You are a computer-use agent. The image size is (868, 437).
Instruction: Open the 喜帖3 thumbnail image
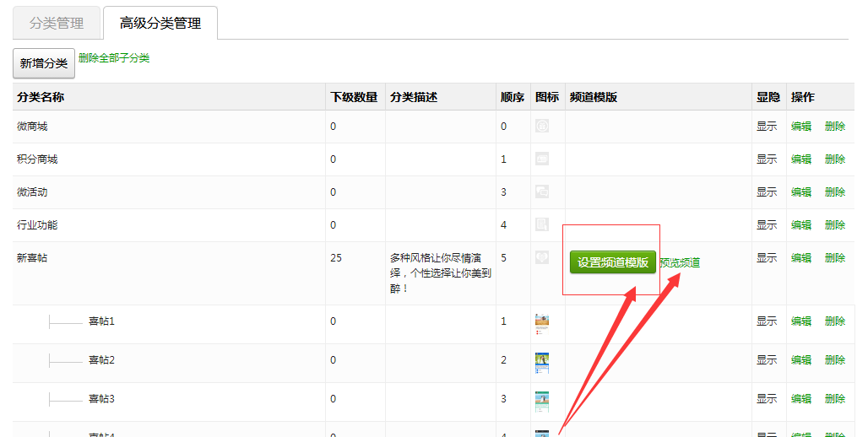[x=542, y=402]
